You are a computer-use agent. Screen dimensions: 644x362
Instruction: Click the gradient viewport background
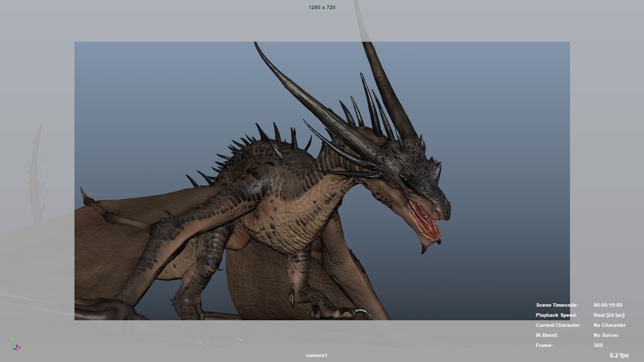coord(503,101)
